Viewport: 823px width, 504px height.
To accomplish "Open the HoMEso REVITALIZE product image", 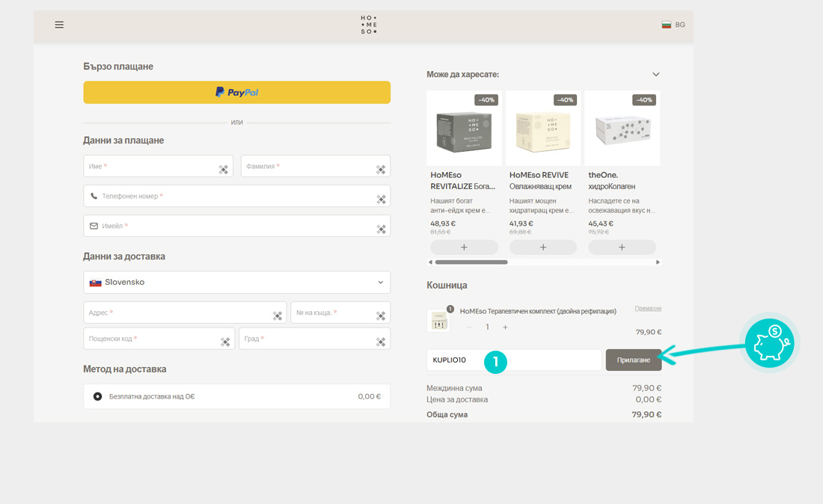I will pyautogui.click(x=464, y=128).
